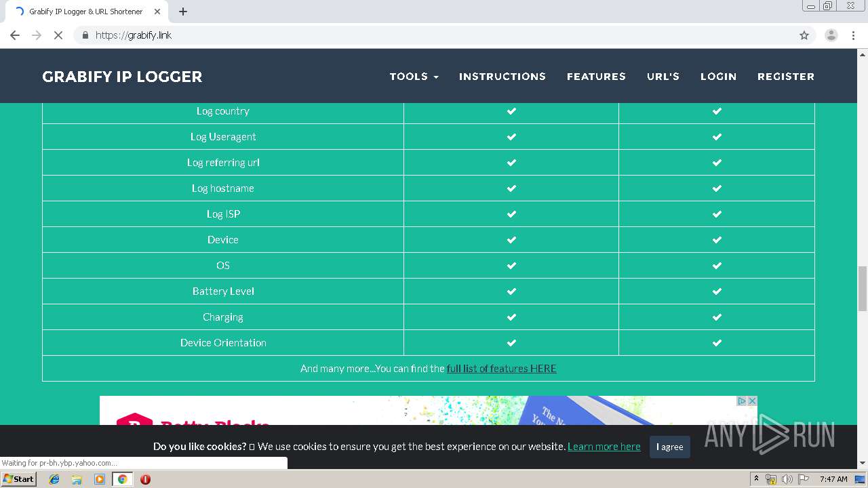The image size is (868, 488).
Task: Click first-column checkmark in Battery Level row
Action: point(511,291)
